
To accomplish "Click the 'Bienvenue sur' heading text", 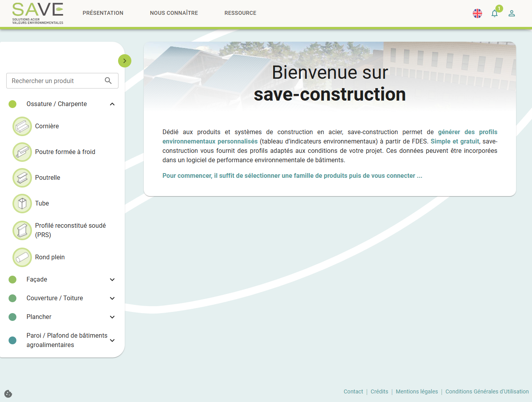I will pyautogui.click(x=330, y=73).
